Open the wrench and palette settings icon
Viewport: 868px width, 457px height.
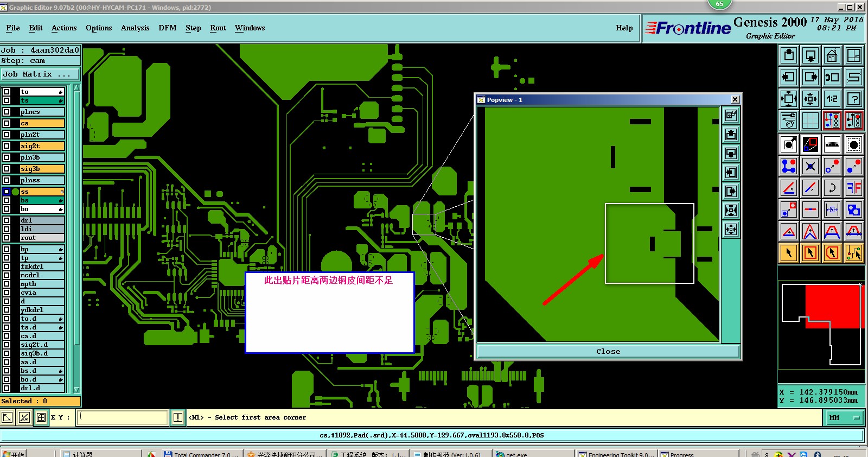789,120
